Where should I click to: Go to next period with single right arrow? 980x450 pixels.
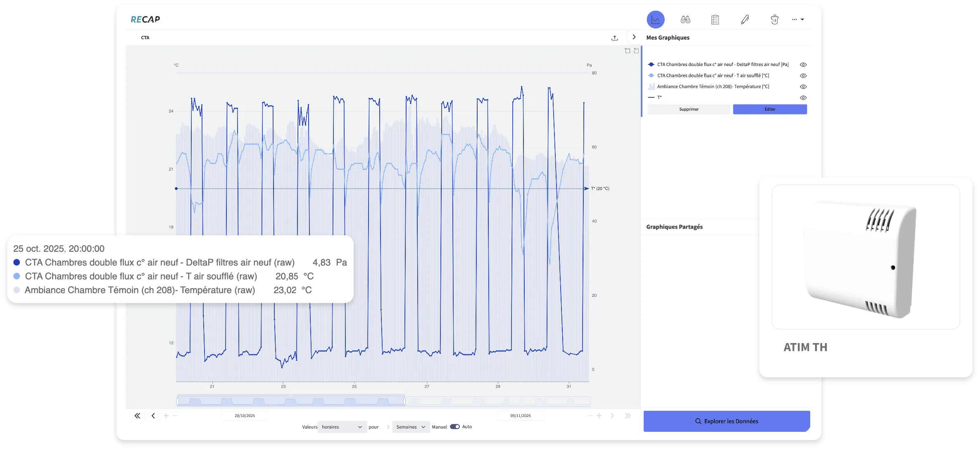coord(612,416)
